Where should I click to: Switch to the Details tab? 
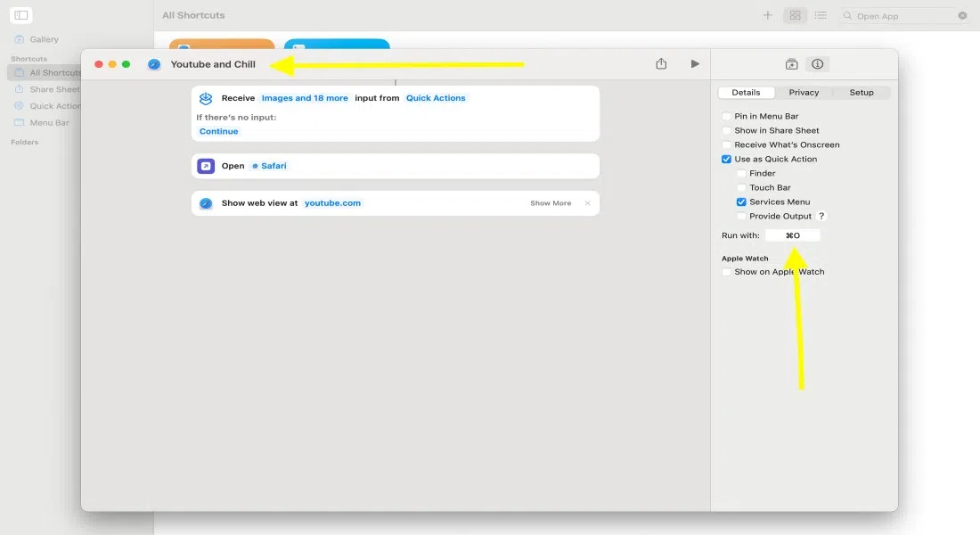(747, 93)
